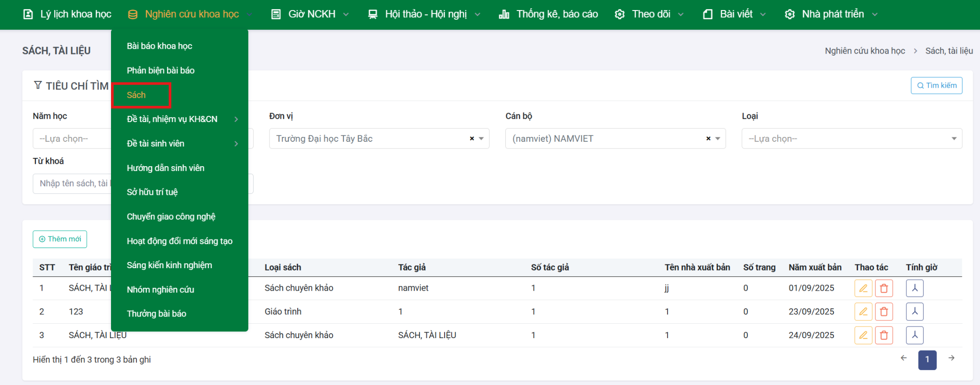
Task: Open Hội thảo - Hội nghị menu
Action: pyautogui.click(x=424, y=14)
